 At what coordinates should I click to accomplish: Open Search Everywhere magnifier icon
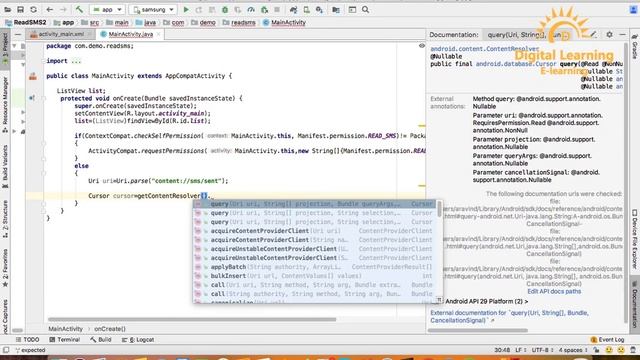tap(366, 9)
